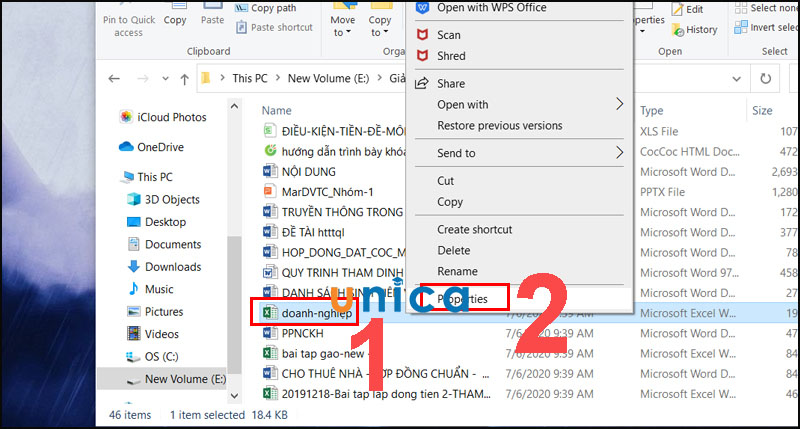Select Shred from the context menu

[x=451, y=56]
